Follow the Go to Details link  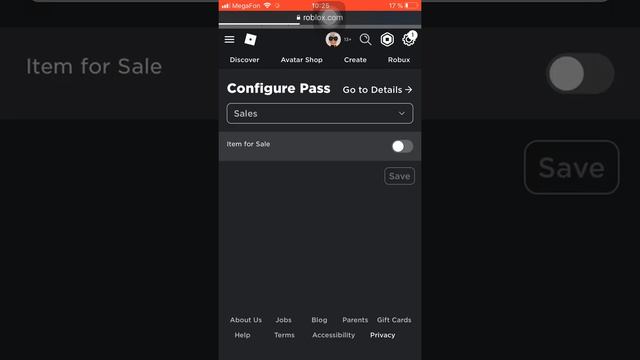coord(377,90)
